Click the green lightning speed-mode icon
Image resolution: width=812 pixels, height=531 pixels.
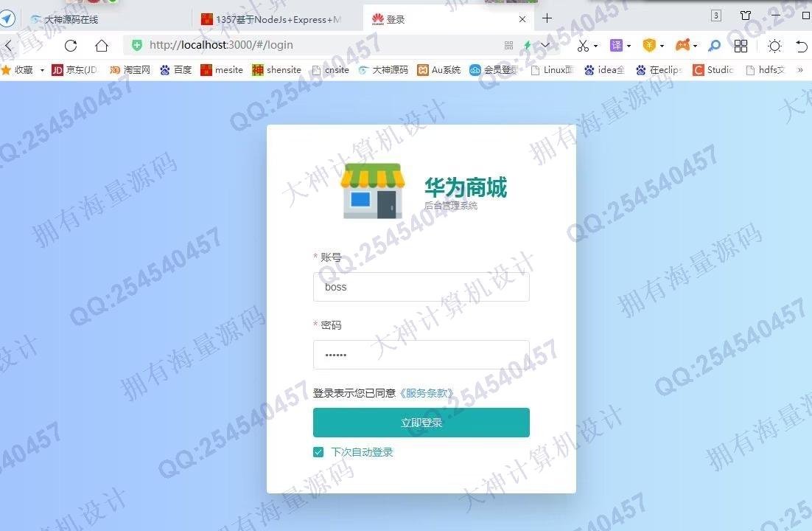pyautogui.click(x=527, y=46)
